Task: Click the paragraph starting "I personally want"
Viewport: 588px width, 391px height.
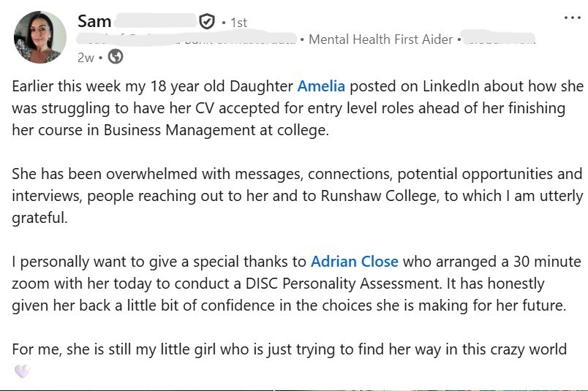Action: (293, 283)
